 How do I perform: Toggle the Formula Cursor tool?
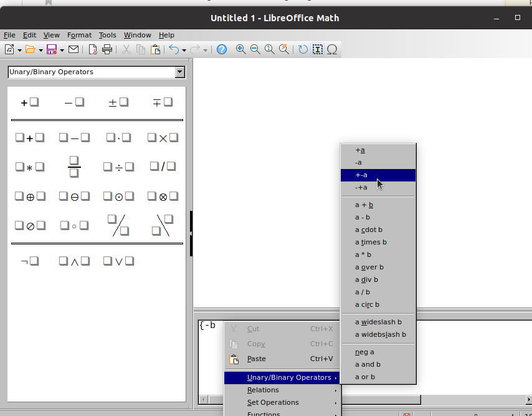pos(318,49)
